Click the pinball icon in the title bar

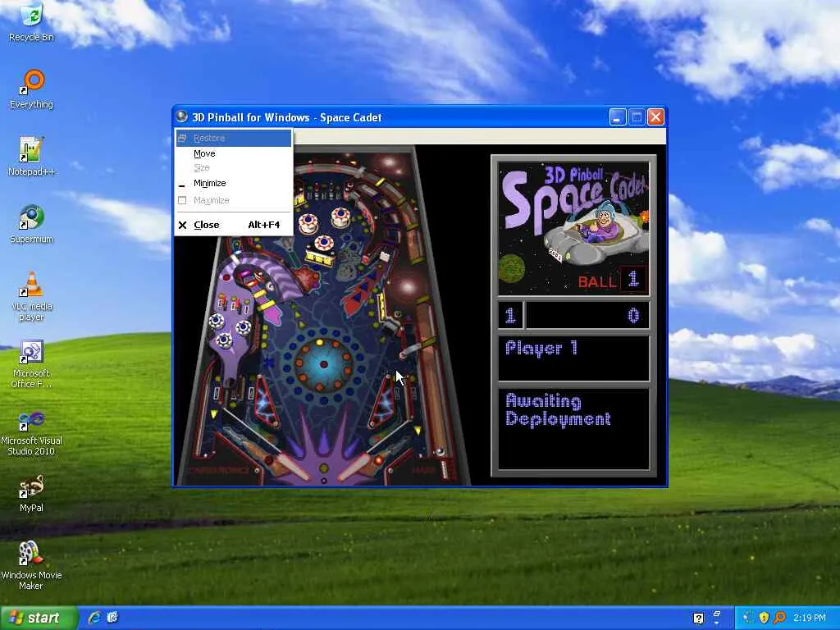click(181, 116)
